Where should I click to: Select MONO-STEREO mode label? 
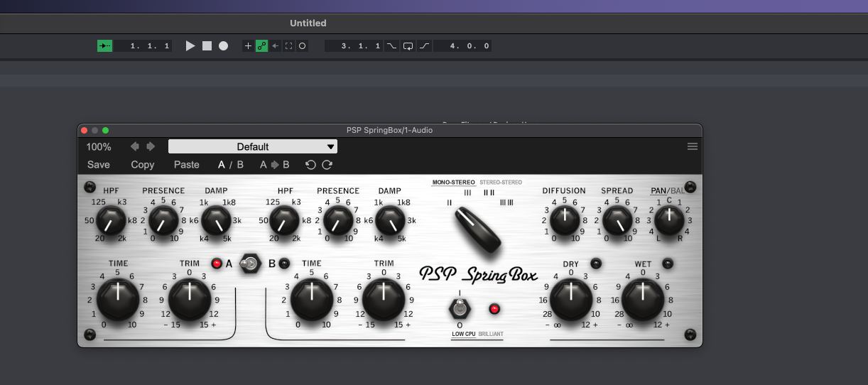tap(454, 183)
